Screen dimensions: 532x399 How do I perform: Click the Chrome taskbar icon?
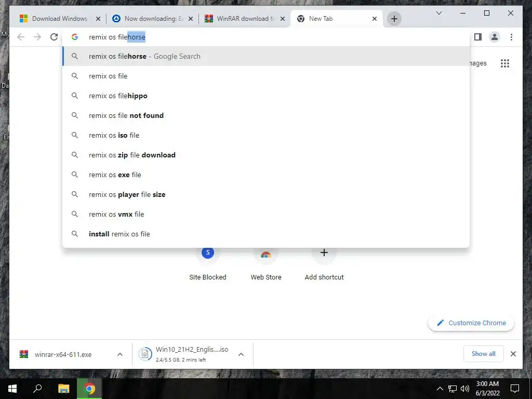(x=89, y=389)
